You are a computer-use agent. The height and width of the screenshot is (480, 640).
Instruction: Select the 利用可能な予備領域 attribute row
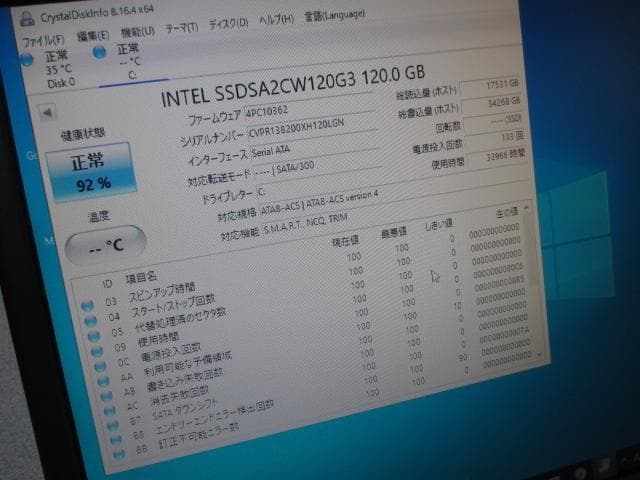(311, 335)
